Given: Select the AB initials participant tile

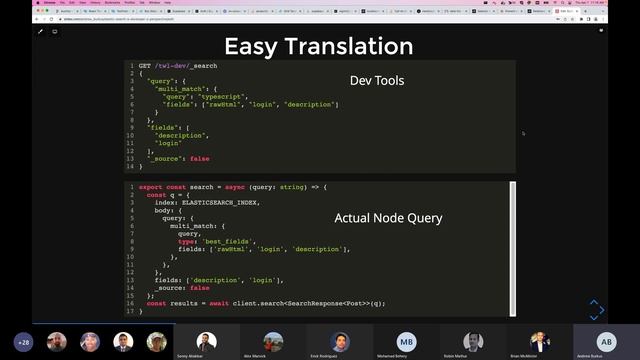Looking at the screenshot, I should point(607,342).
